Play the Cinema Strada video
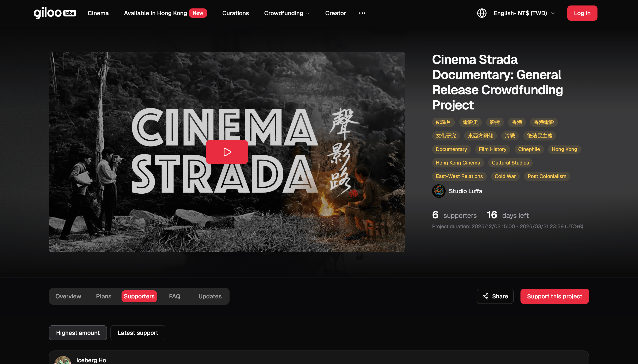638x364 pixels. pos(227,152)
